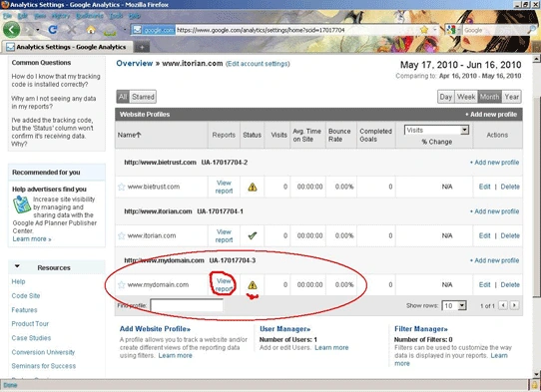Bookmark this page with star icon
The height and width of the screenshot is (392, 541).
point(424,30)
